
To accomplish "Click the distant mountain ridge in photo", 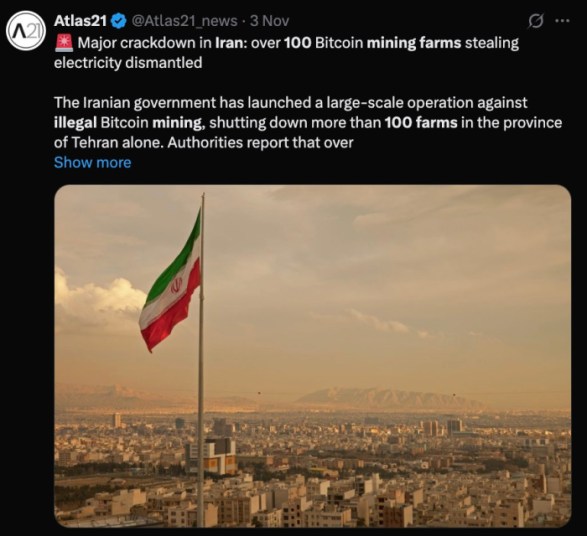I will (x=389, y=399).
